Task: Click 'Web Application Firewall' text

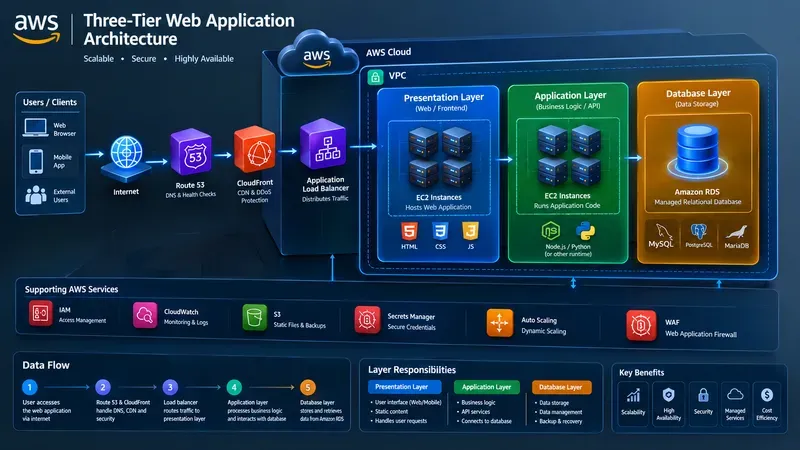Action: coord(701,335)
